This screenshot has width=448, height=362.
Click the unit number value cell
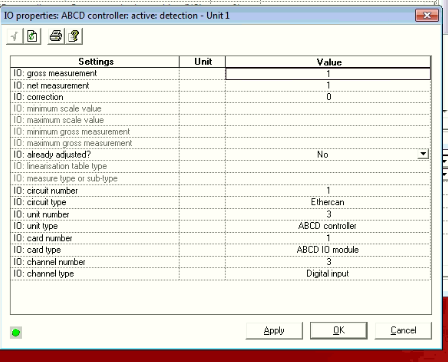click(328, 214)
